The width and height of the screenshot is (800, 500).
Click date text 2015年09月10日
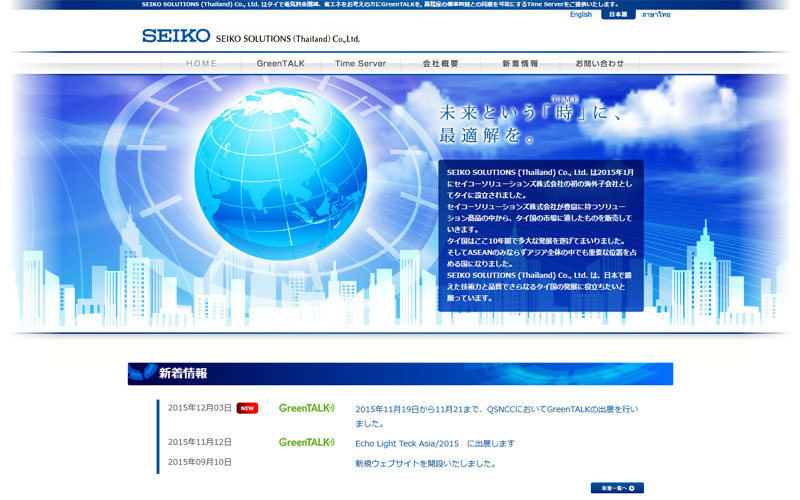(199, 462)
